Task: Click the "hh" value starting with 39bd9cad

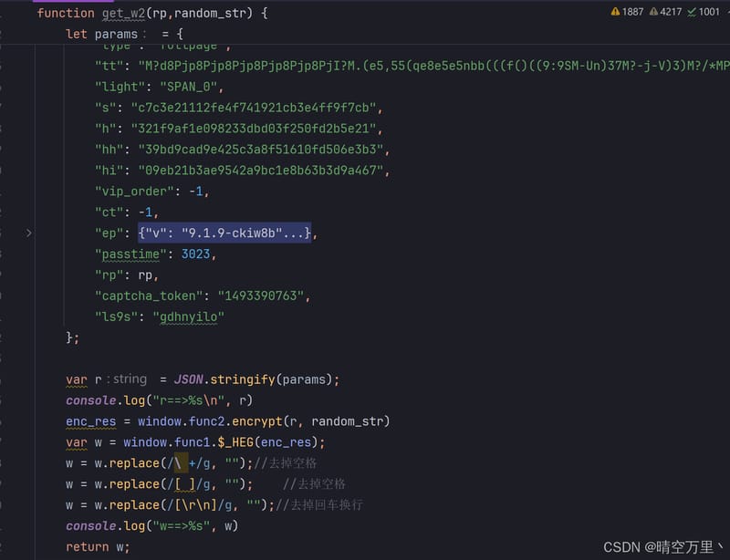Action: click(264, 150)
